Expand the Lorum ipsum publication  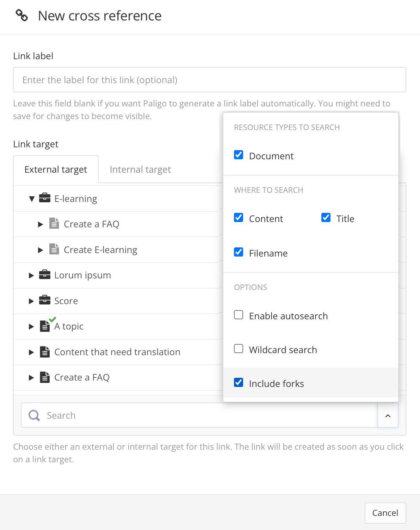click(31, 276)
